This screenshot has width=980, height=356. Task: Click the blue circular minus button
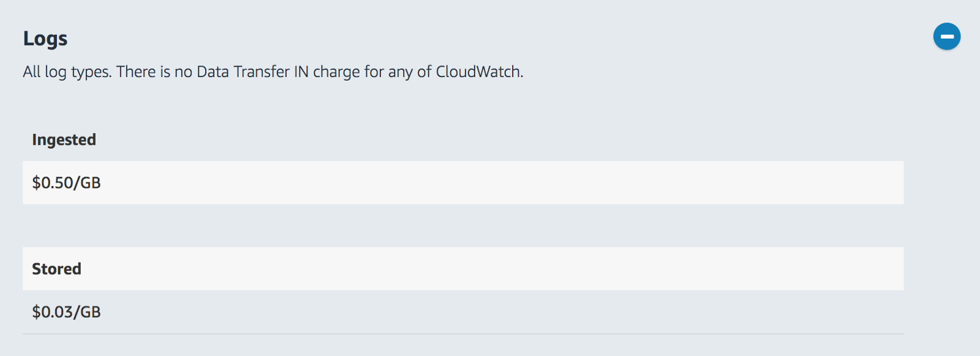[947, 37]
